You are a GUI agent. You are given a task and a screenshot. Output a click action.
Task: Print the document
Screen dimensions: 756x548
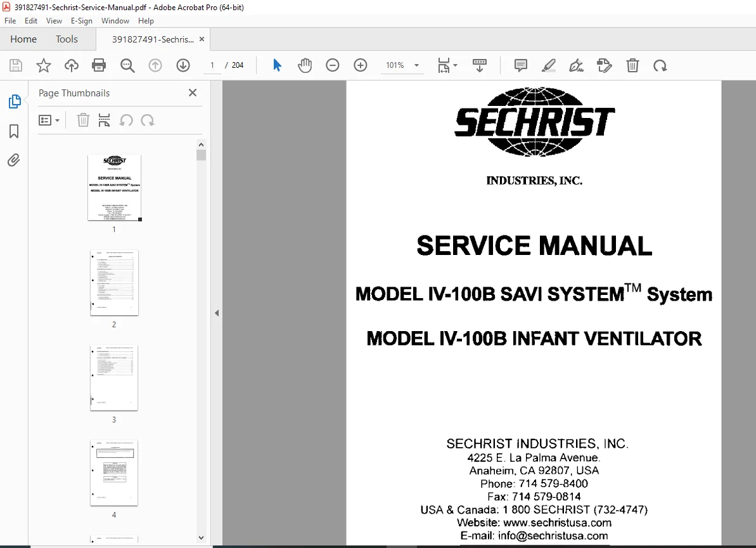coord(99,65)
